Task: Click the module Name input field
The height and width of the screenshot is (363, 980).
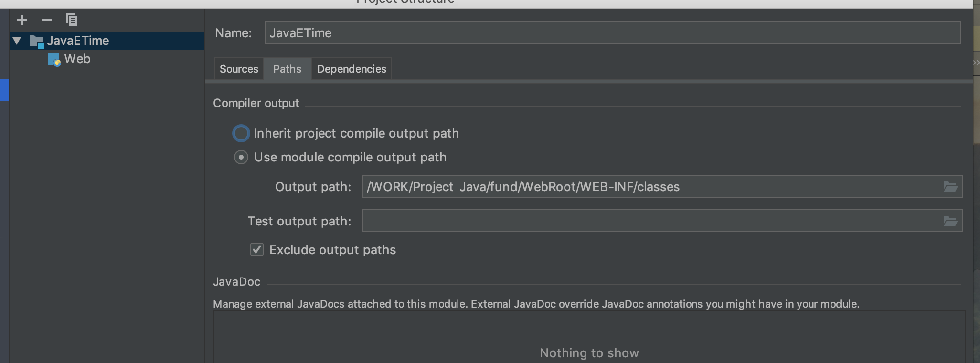Action: pos(611,33)
